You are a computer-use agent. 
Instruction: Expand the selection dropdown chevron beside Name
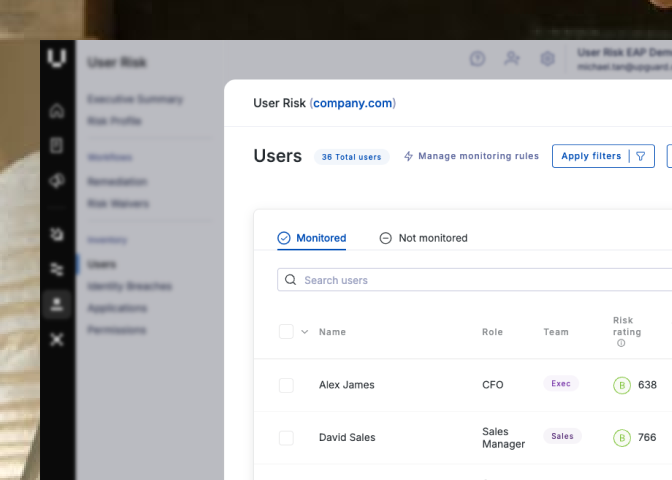[x=305, y=332]
